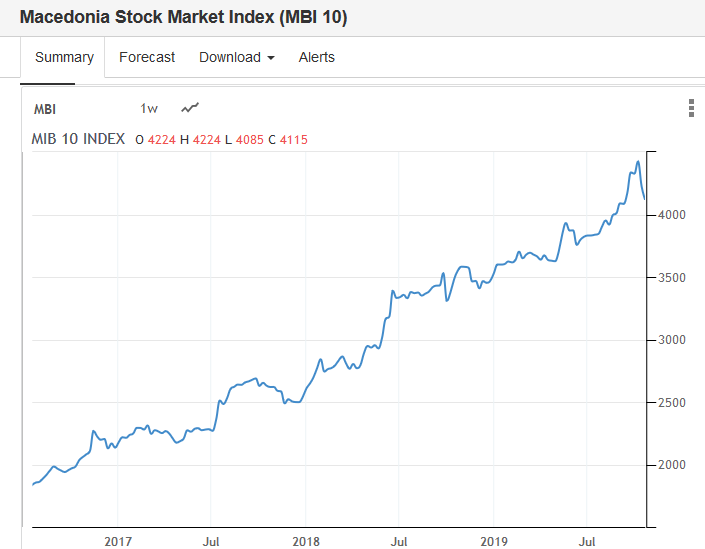This screenshot has width=705, height=549.
Task: Click the 4000 level on price axis
Action: click(673, 215)
